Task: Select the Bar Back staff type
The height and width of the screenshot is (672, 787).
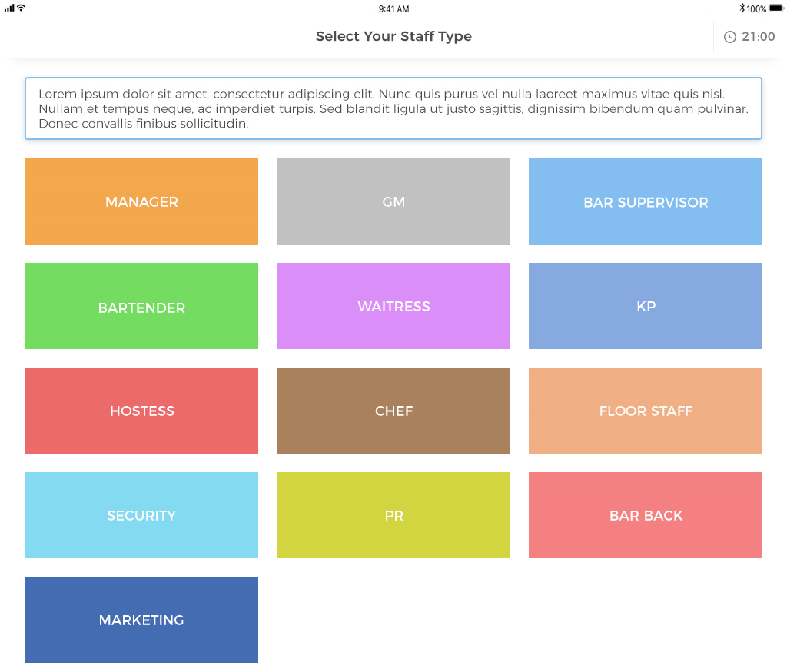Action: point(646,515)
